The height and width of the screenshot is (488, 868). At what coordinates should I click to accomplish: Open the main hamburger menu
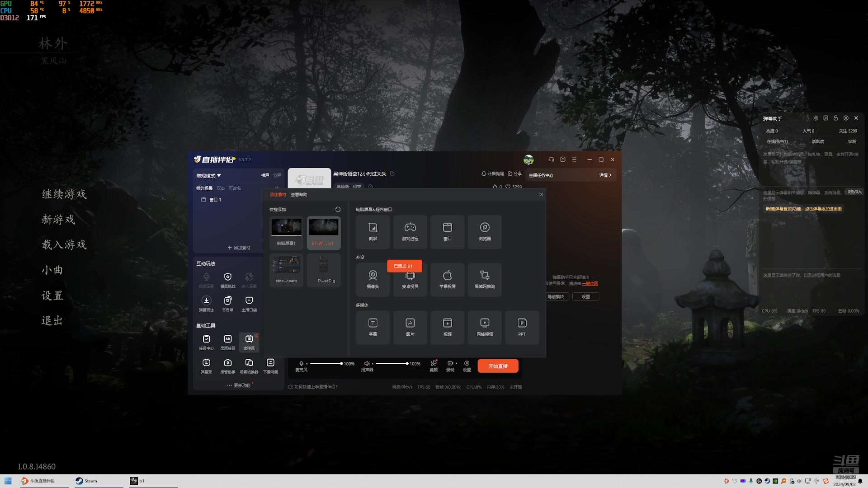(574, 160)
